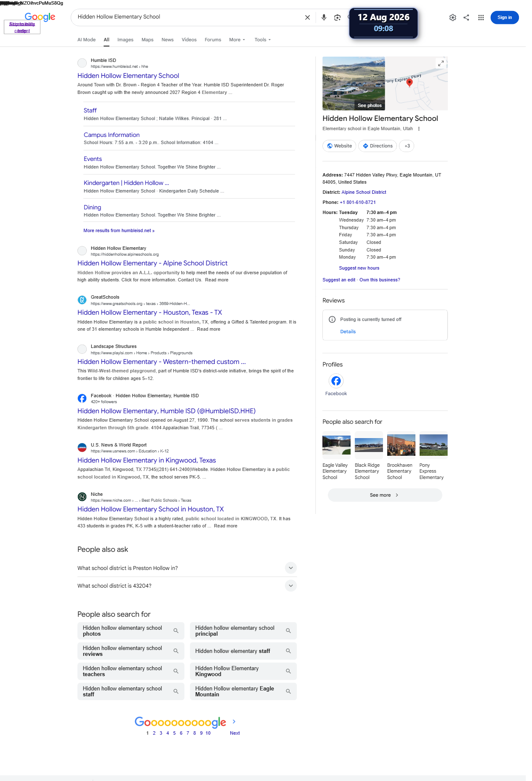This screenshot has width=532, height=781.
Task: Open the Events sitelink
Action: pos(93,159)
